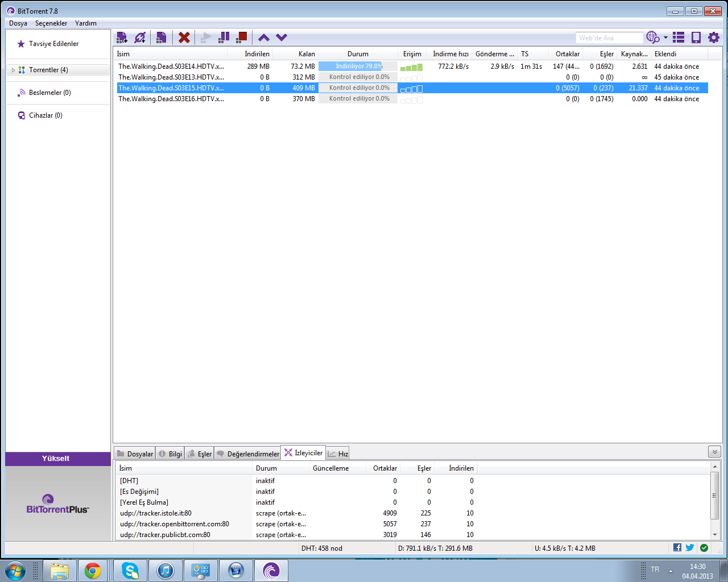Open preferences gear icon

[714, 38]
